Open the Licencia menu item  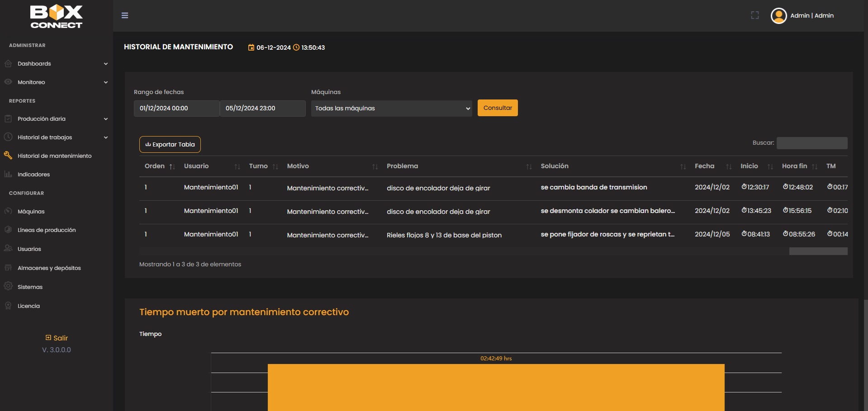click(28, 306)
